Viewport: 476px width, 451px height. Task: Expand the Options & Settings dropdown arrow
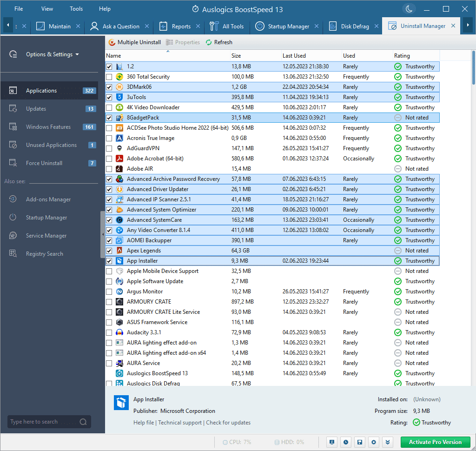pos(77,54)
